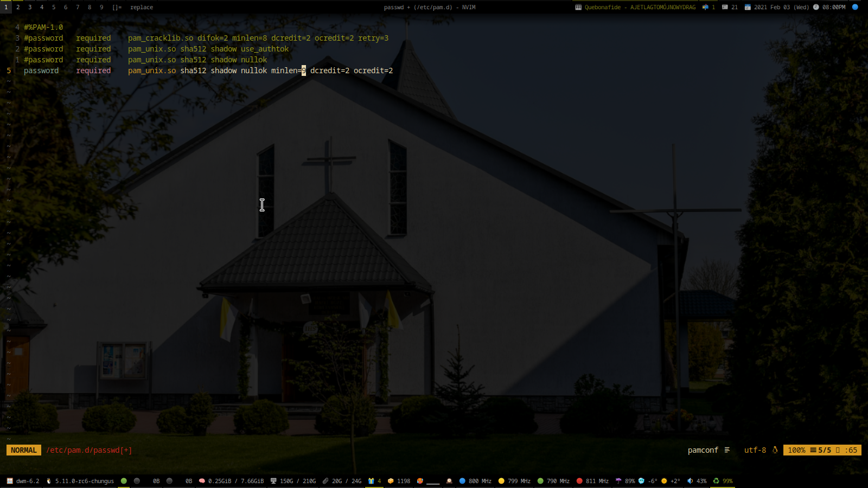Select workspace tag 9 in top bar
The image size is (868, 488).
(101, 7)
